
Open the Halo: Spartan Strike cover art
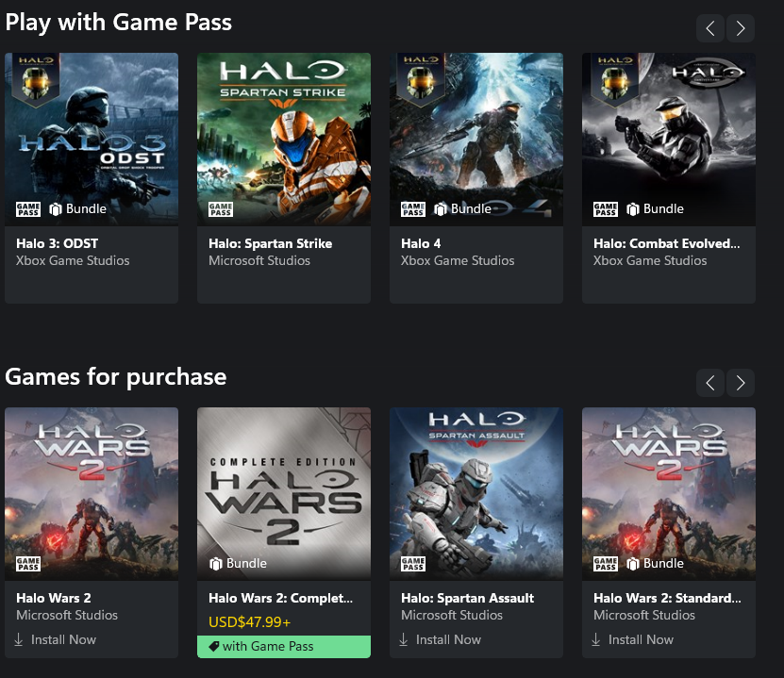pos(284,140)
